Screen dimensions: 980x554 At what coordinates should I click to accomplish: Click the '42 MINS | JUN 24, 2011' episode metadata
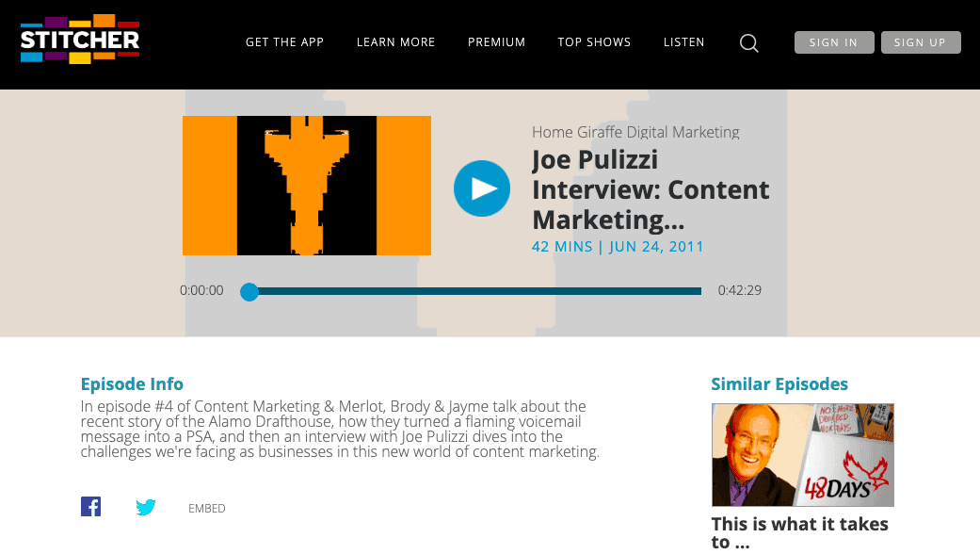pos(619,246)
